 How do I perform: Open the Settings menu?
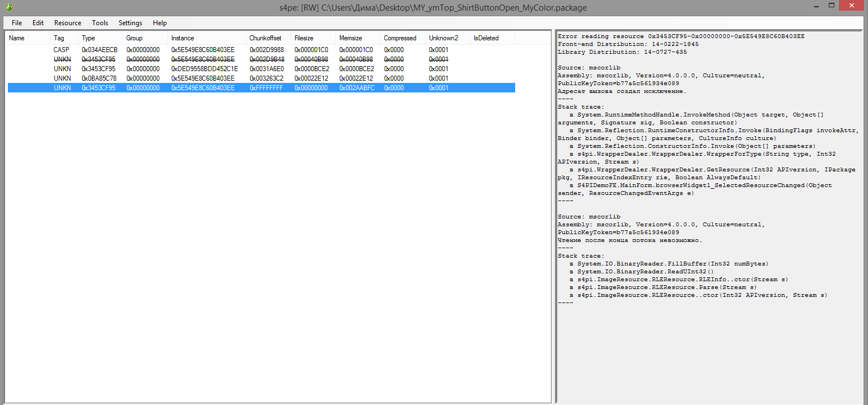coord(130,23)
